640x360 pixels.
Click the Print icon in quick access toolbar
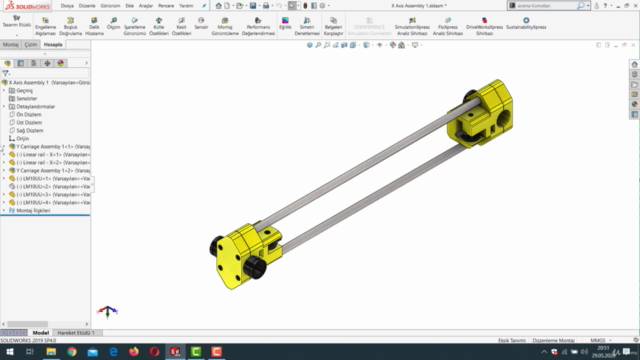(x=266, y=6)
